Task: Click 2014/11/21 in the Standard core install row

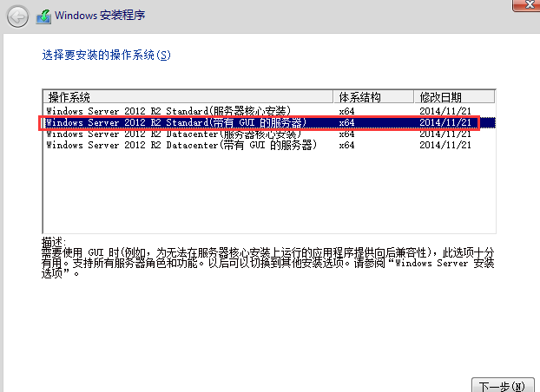Action: point(445,111)
